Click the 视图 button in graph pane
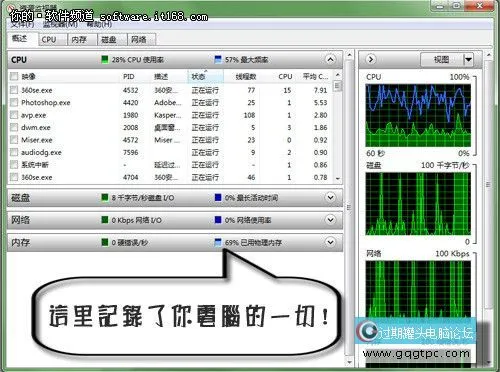This screenshot has height=372, width=500. click(x=441, y=60)
